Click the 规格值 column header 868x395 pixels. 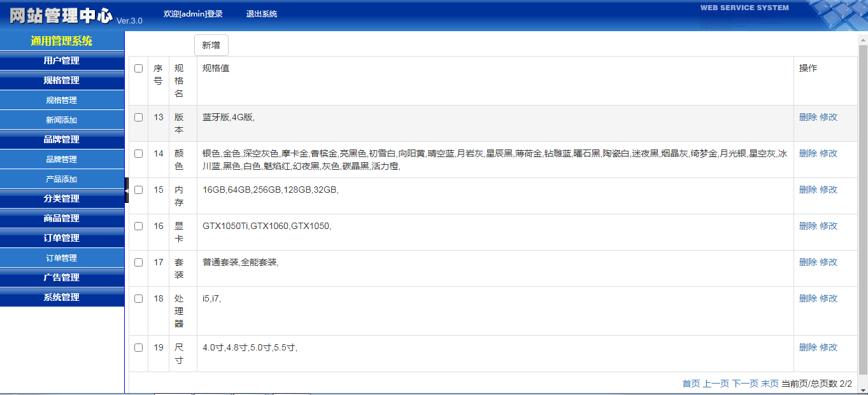216,68
